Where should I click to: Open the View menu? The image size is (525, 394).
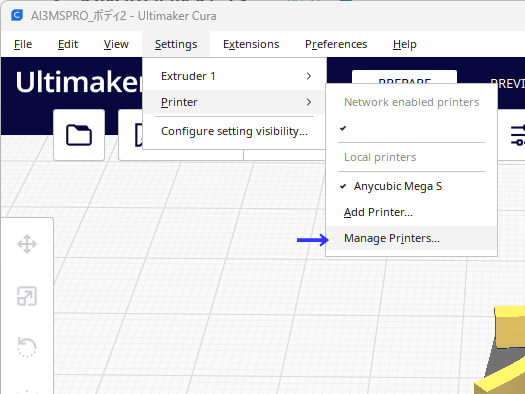point(116,44)
